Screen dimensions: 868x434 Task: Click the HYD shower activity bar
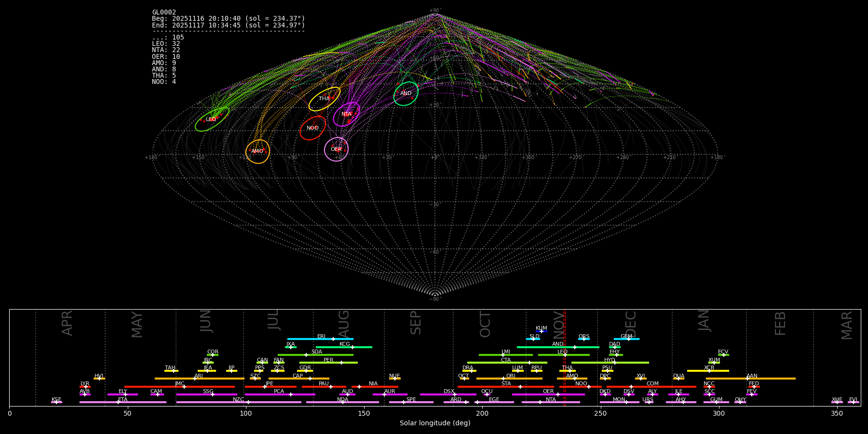610,363
